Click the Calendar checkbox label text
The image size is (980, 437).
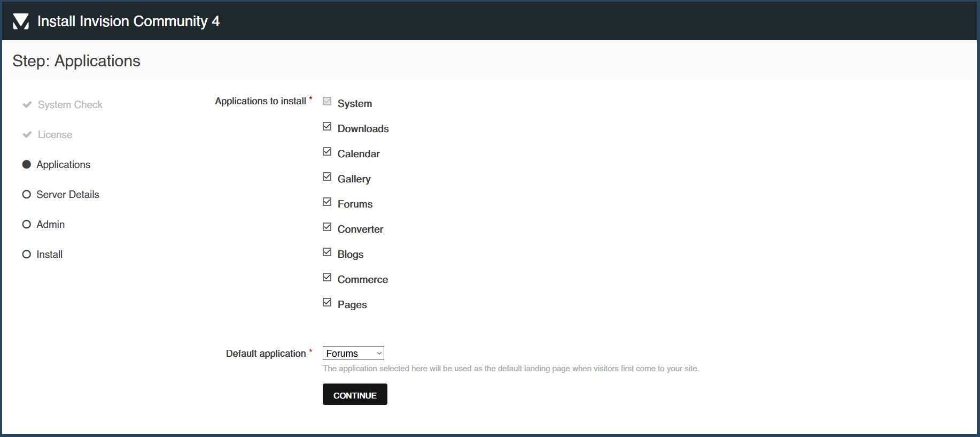[x=359, y=154]
